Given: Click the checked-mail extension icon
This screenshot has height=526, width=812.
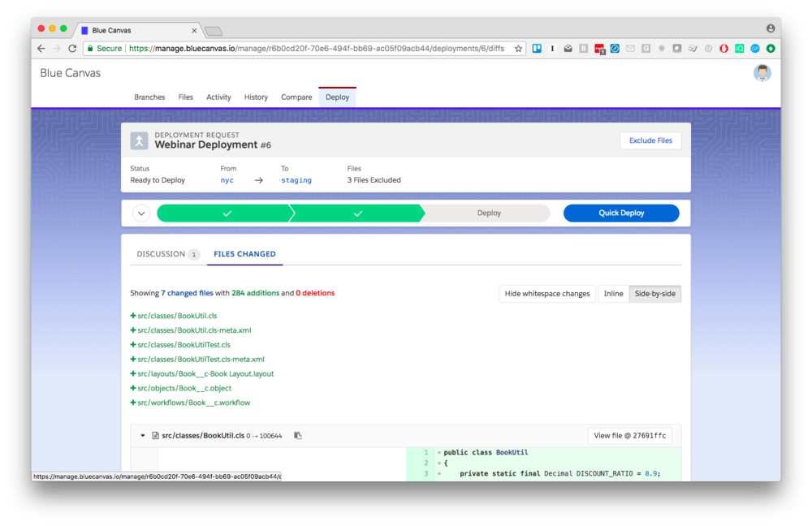Looking at the screenshot, I should (x=568, y=49).
